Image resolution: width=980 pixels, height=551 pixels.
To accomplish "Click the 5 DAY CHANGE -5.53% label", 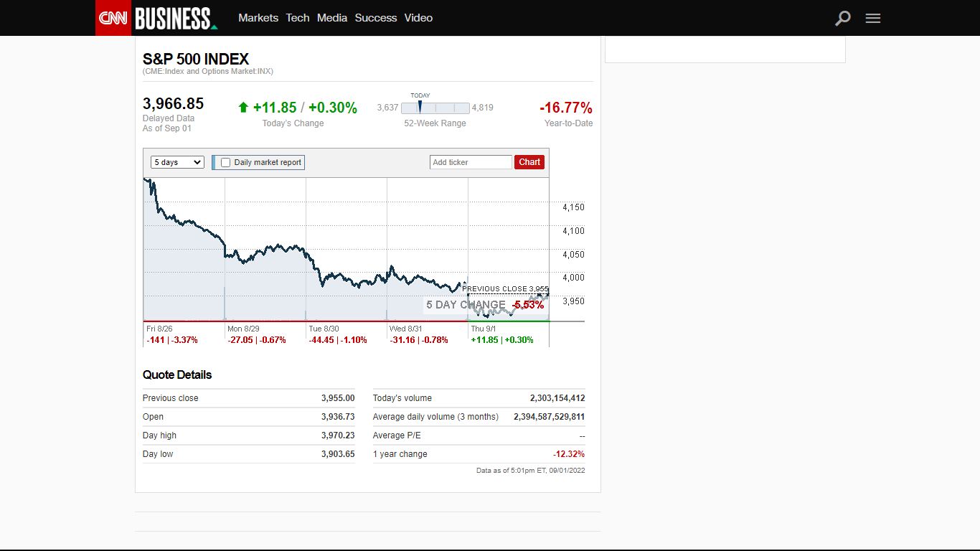I will [x=485, y=305].
